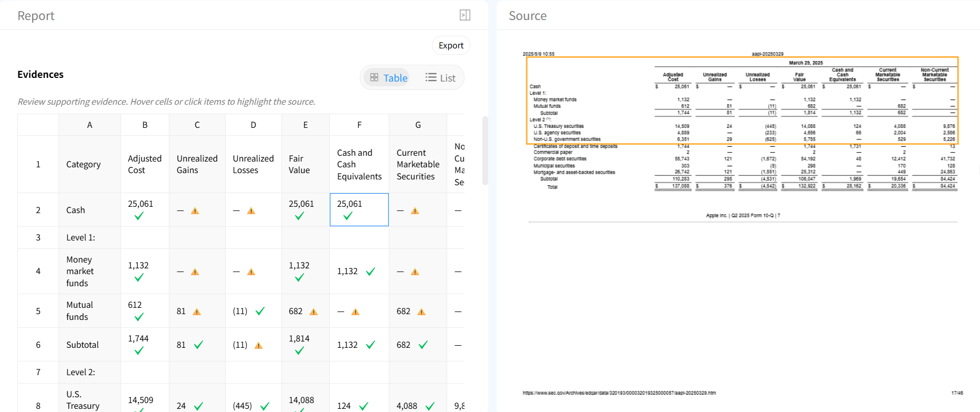The image size is (980, 412).
Task: Select the Level 2: row label
Action: tap(80, 372)
